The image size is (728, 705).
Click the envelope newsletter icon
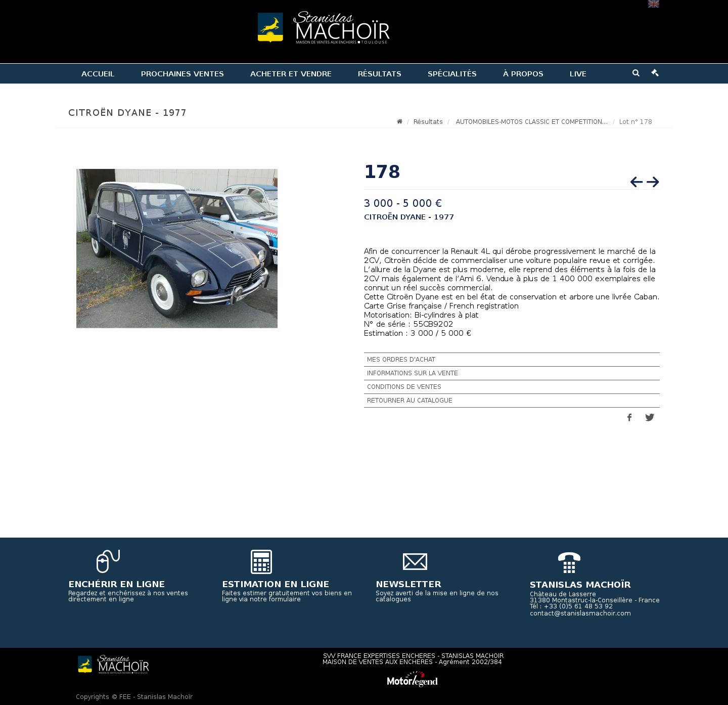coord(415,561)
